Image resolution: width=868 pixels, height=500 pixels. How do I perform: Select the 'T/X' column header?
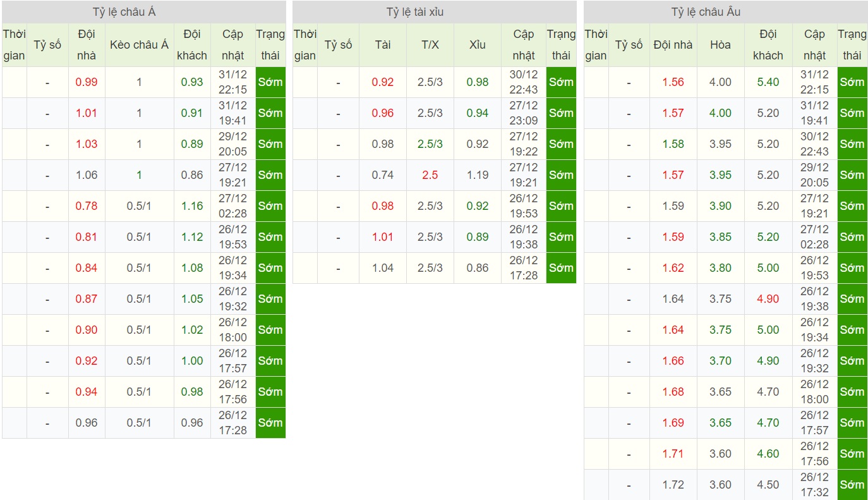(x=430, y=45)
